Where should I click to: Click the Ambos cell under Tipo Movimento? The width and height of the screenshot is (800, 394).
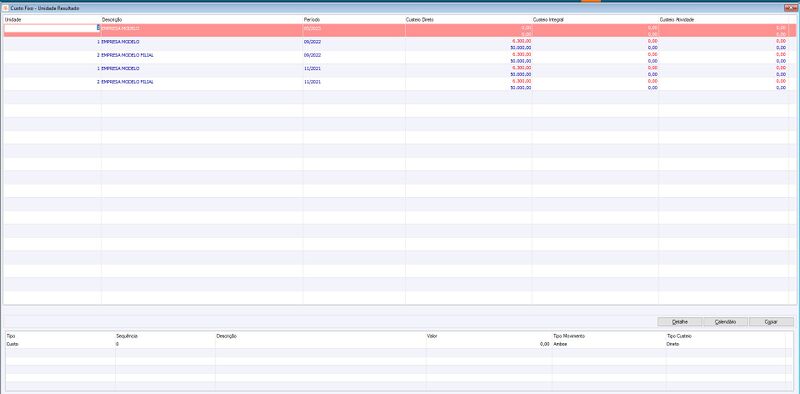coord(560,344)
